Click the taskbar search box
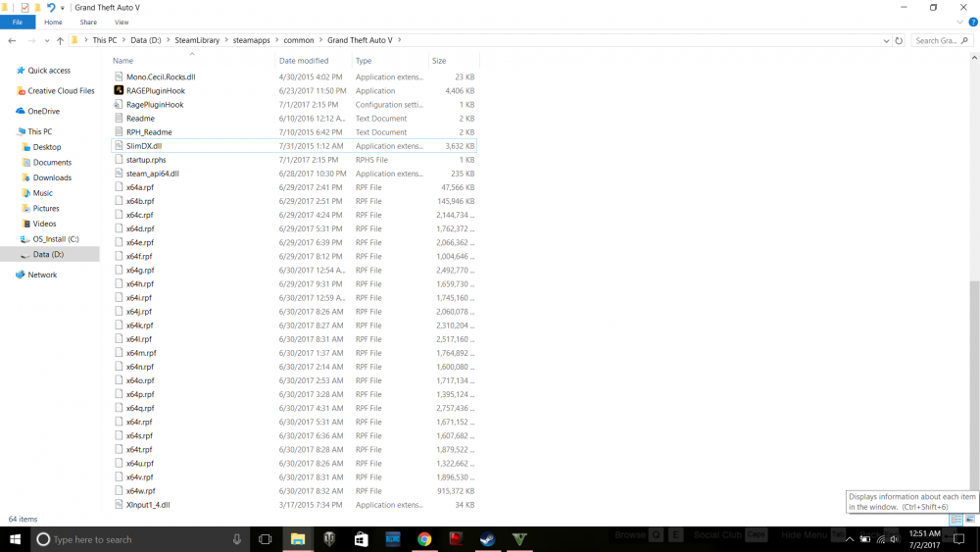980x552 pixels. coord(139,539)
